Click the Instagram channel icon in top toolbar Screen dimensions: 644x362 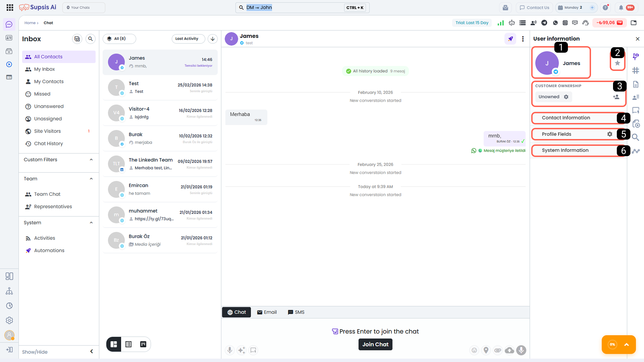(x=565, y=23)
